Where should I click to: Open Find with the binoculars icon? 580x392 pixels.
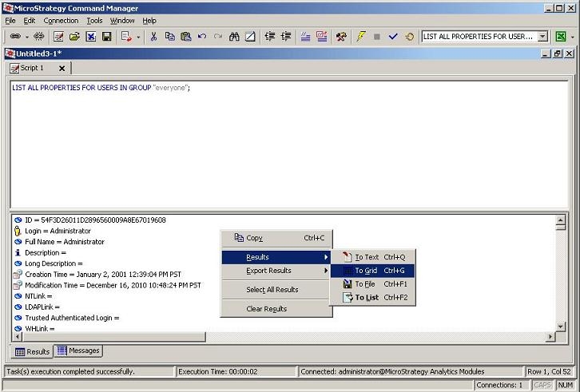234,36
